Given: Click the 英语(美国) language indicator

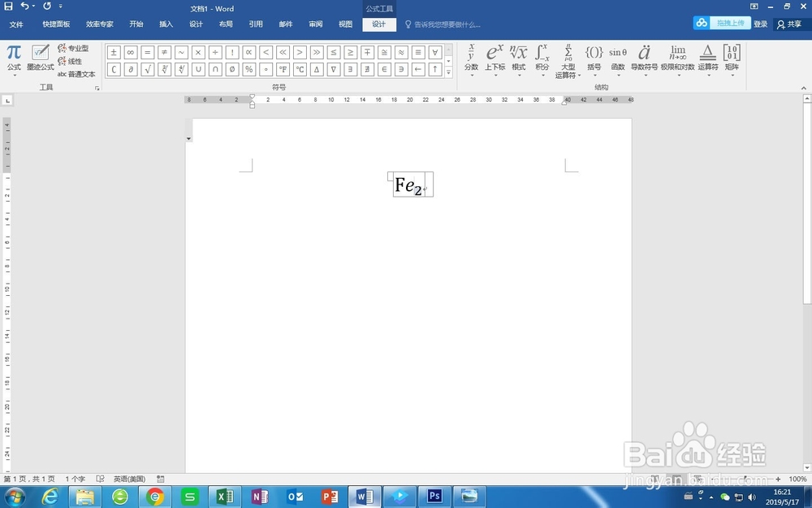Looking at the screenshot, I should pyautogui.click(x=129, y=479).
